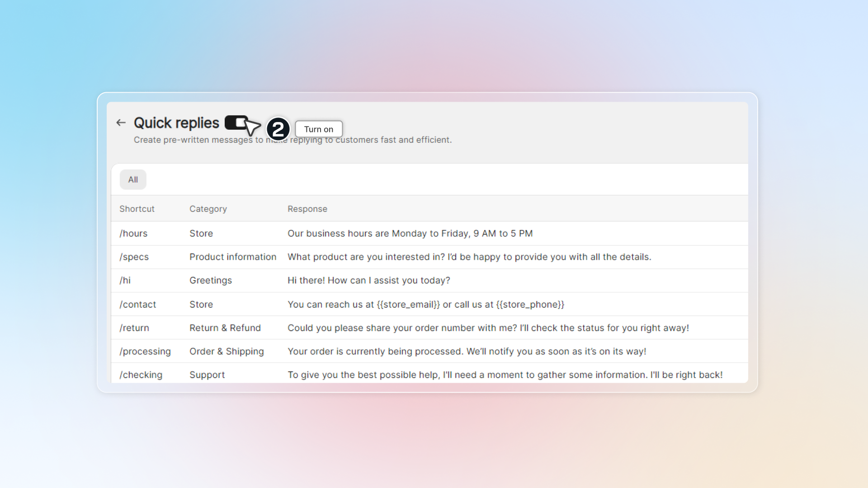Click the back arrow beside Quick replies
The width and height of the screenshot is (868, 488).
[x=121, y=122]
